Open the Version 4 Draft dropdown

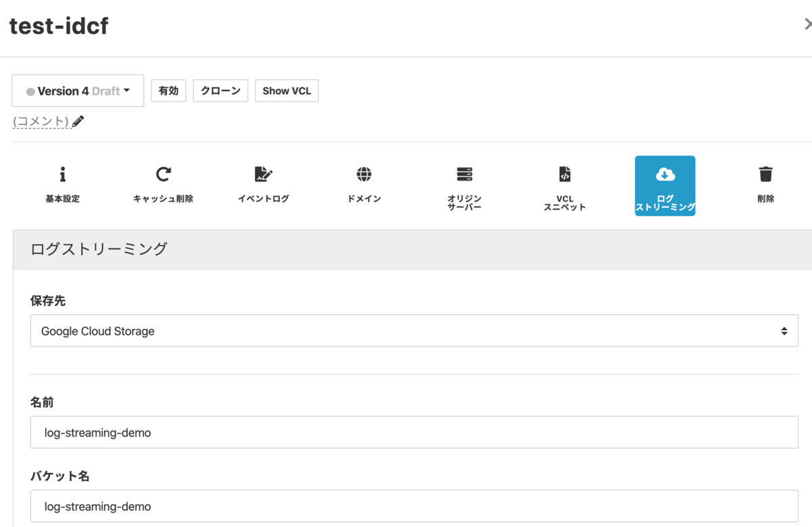tap(77, 90)
